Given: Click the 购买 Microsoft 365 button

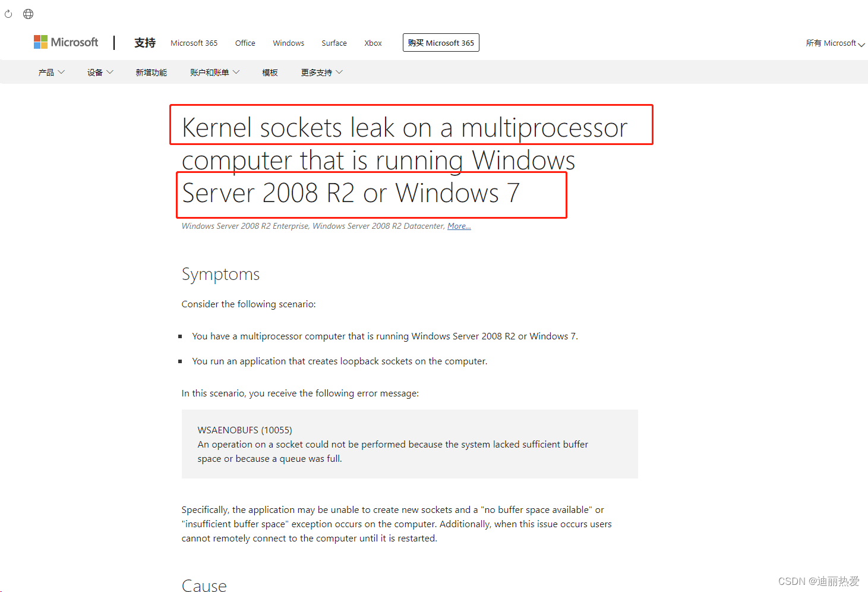Looking at the screenshot, I should point(441,42).
